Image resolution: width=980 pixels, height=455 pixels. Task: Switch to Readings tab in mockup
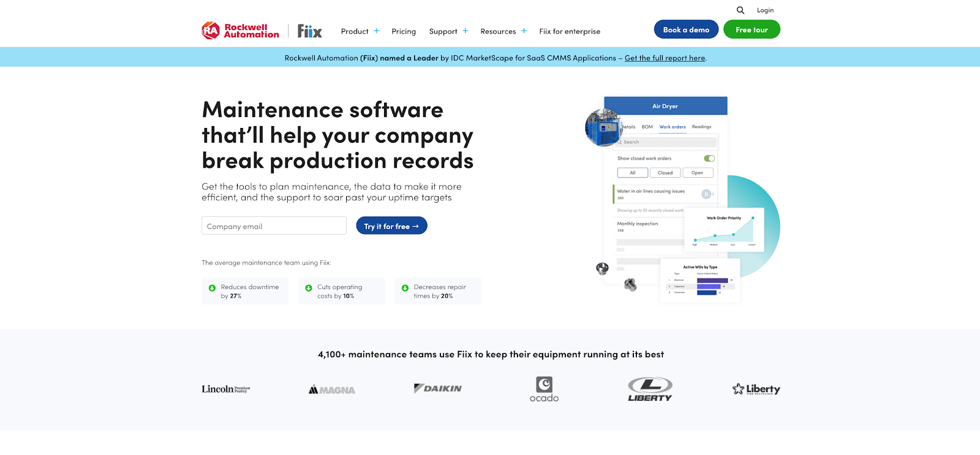click(702, 127)
